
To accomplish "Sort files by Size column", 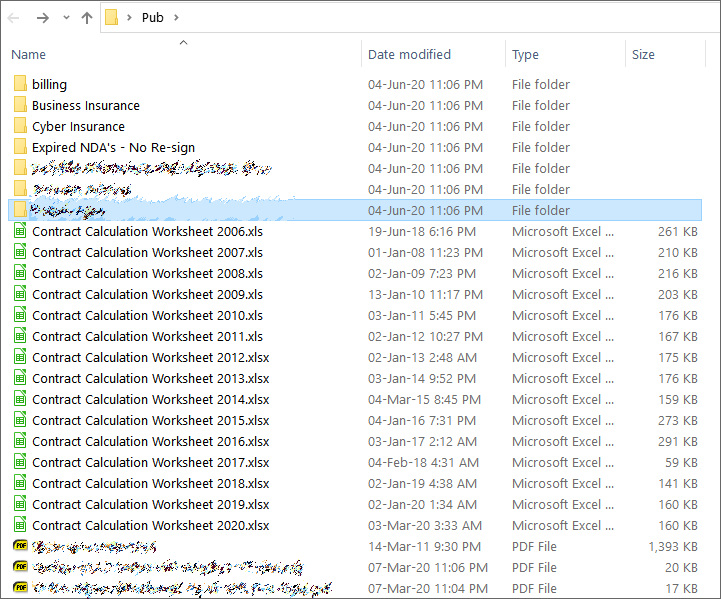I will (x=643, y=55).
